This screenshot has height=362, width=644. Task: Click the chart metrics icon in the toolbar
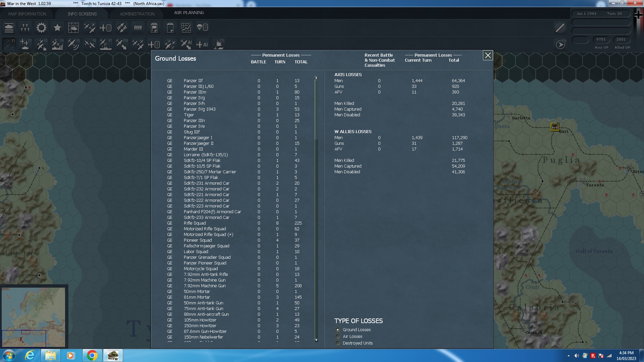click(x=186, y=28)
